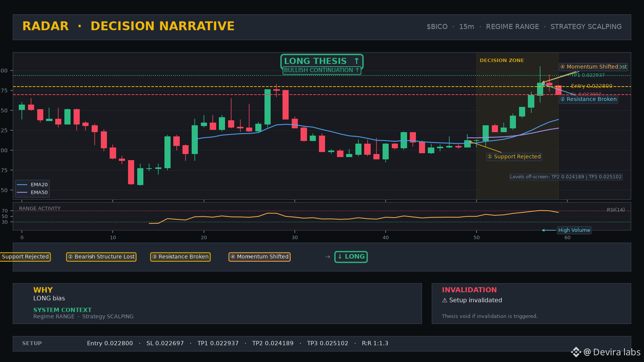
Task: Click the RANGE ACTIVITY panel label
Action: (40, 208)
